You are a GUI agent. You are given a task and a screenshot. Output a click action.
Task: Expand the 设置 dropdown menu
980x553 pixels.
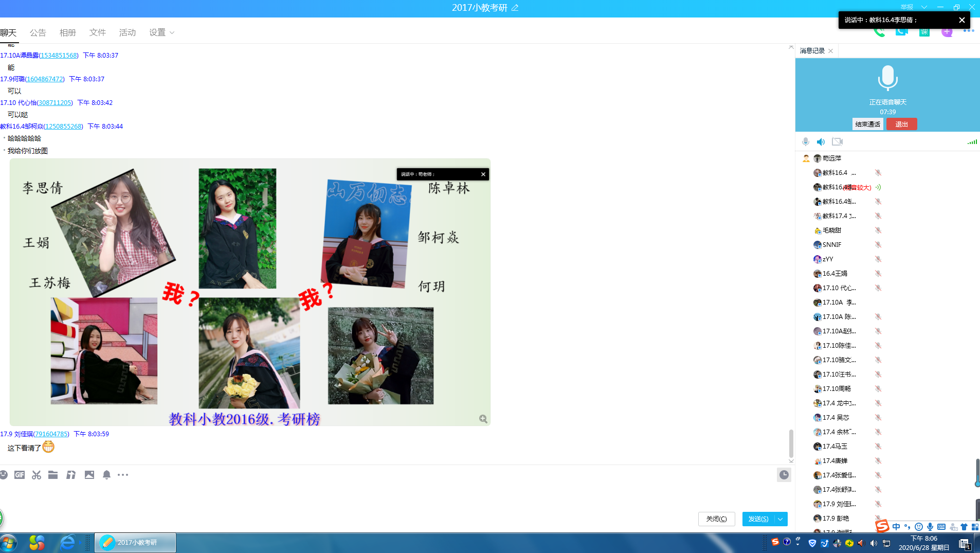161,32
